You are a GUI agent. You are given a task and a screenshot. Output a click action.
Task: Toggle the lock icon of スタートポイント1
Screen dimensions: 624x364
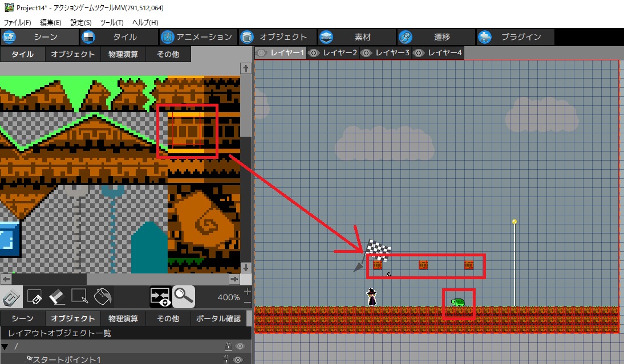pos(226,359)
